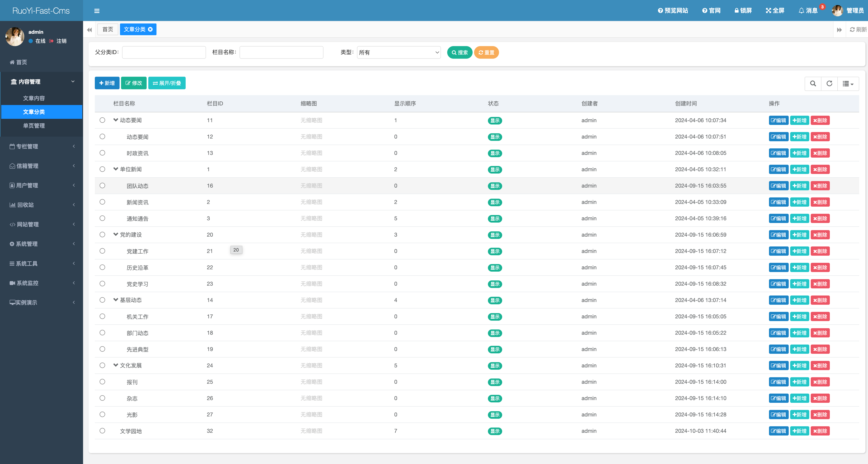The height and width of the screenshot is (464, 868).
Task: Open the column list dropdown icon
Action: (x=848, y=83)
